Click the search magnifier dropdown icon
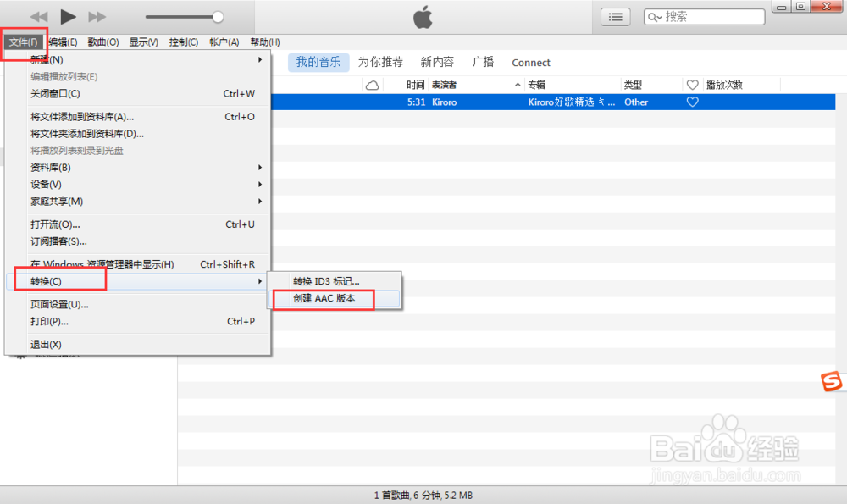The image size is (847, 504). click(x=655, y=17)
